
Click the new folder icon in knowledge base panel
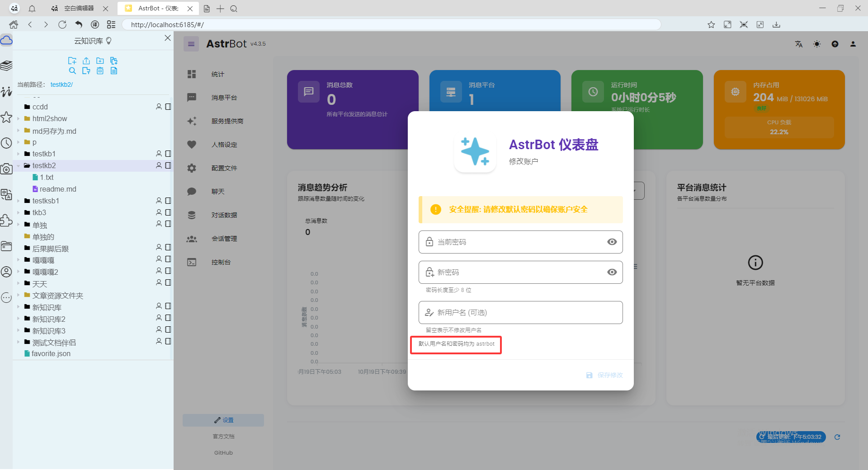tap(100, 61)
